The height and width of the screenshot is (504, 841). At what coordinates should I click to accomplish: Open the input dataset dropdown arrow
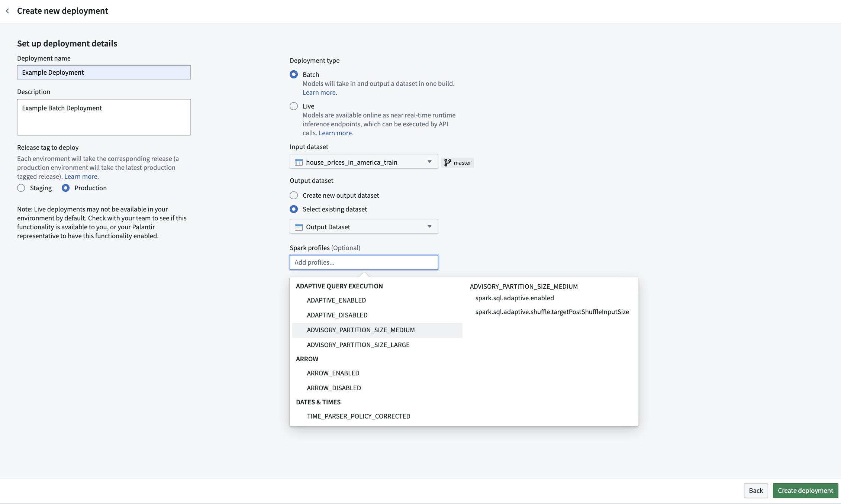point(429,162)
